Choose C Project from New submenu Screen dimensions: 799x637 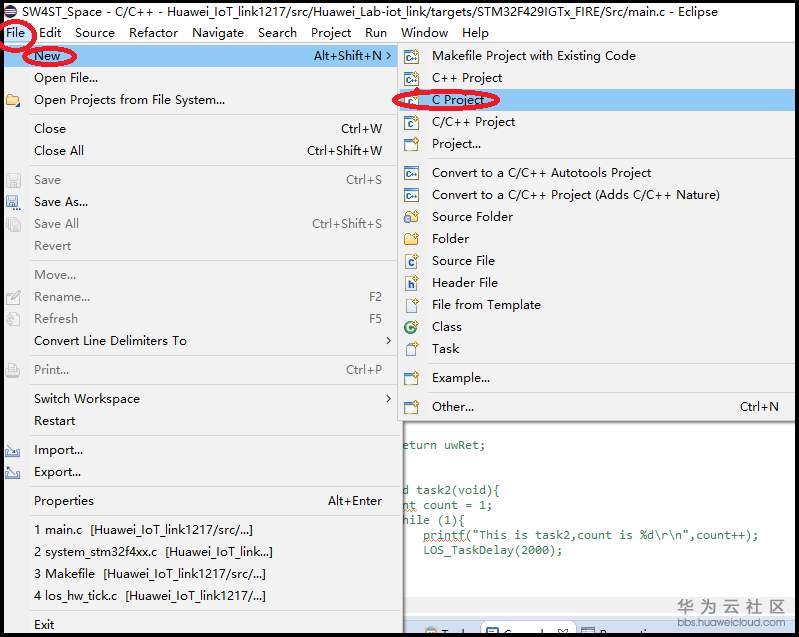[597, 100]
